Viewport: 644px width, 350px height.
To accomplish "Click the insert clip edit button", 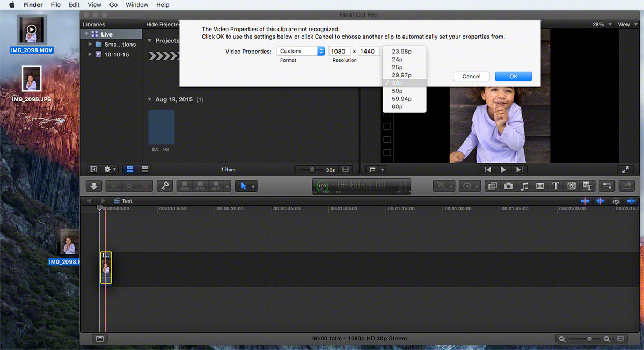I will coord(200,186).
